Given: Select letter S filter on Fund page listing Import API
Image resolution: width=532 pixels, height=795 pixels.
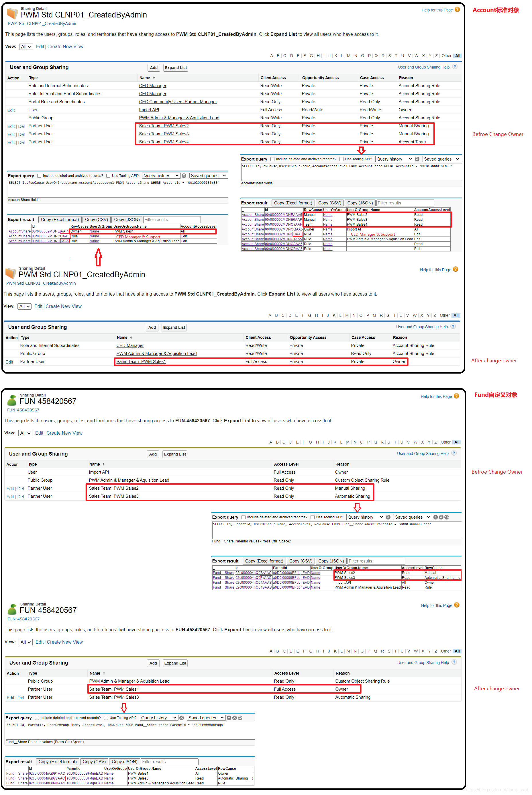Looking at the screenshot, I should (x=388, y=442).
